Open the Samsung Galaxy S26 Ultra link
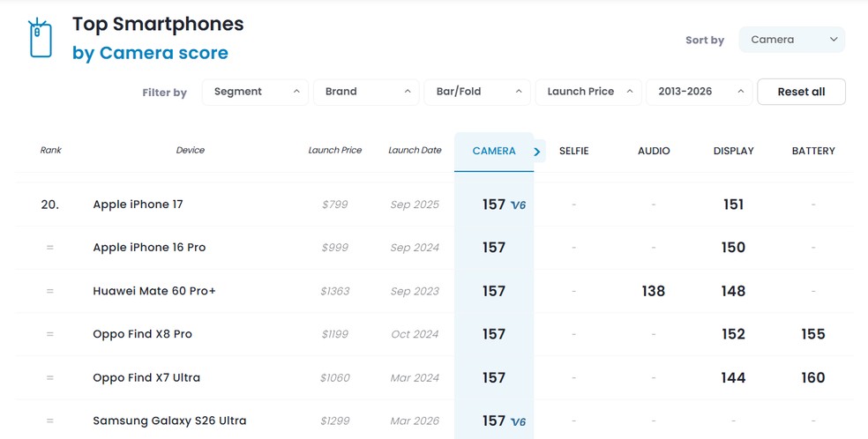Screen dimensions: 868x439 click(169, 420)
